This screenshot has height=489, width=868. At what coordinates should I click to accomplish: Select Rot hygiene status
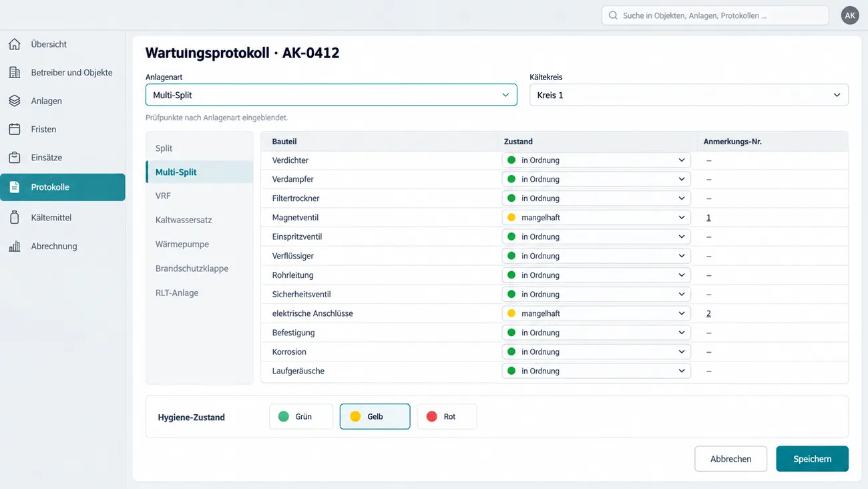point(447,416)
